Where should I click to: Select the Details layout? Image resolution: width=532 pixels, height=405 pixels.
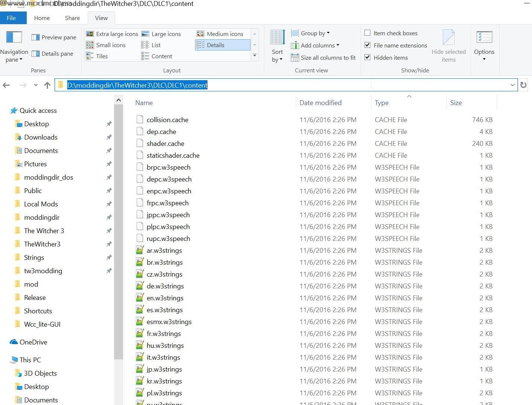[x=222, y=45]
